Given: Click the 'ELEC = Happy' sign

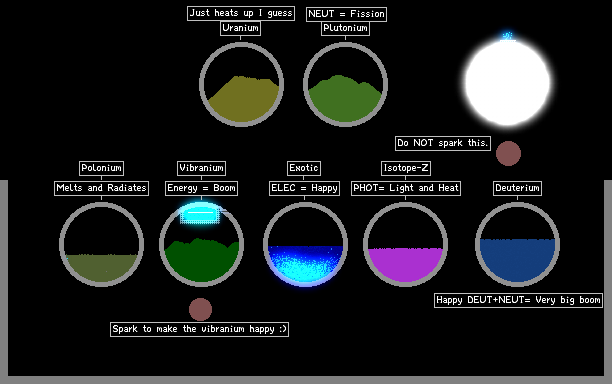Looking at the screenshot, I should 304,188.
